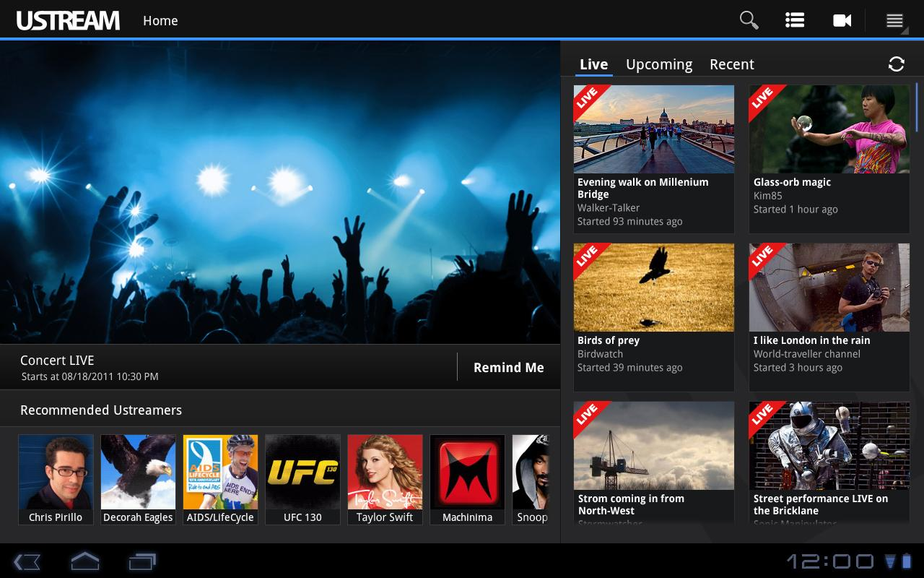Tap the video camera broadcast icon
Viewport: 924px width, 578px height.
tap(842, 20)
